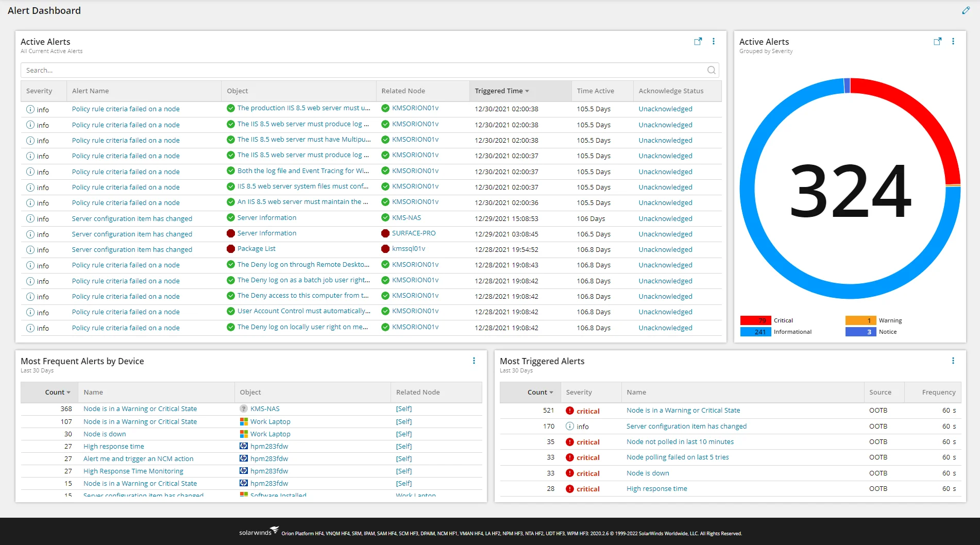Screen dimensions: 980x545
Task: Click the red Critical legend swatch
Action: point(755,320)
